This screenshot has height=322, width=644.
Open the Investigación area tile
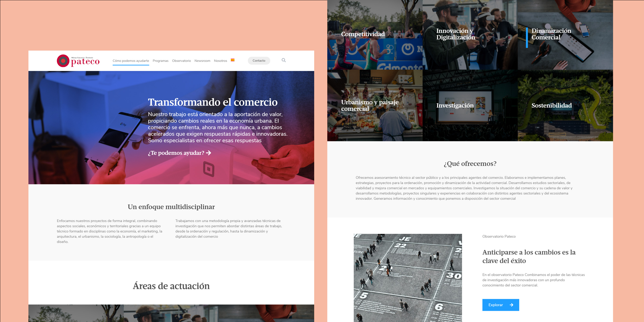point(470,106)
